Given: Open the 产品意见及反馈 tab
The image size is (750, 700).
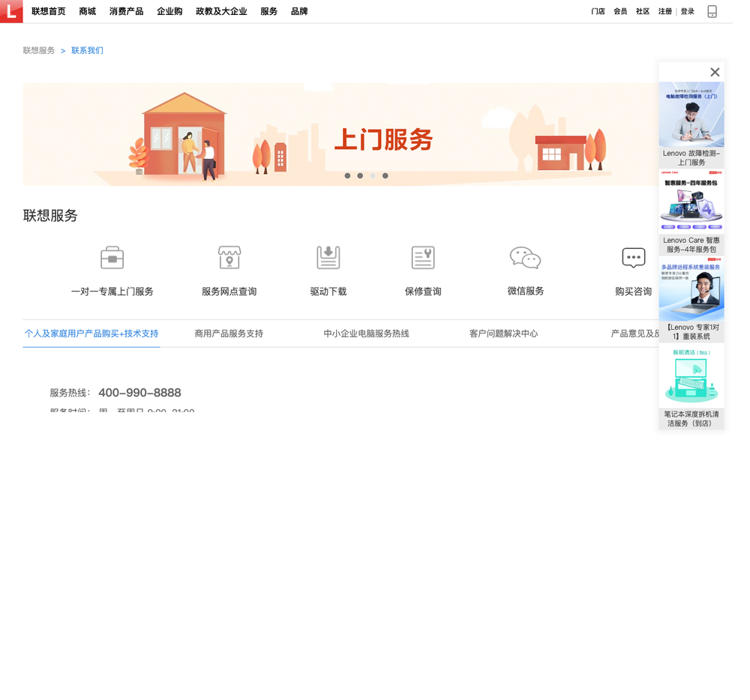Looking at the screenshot, I should click(634, 334).
